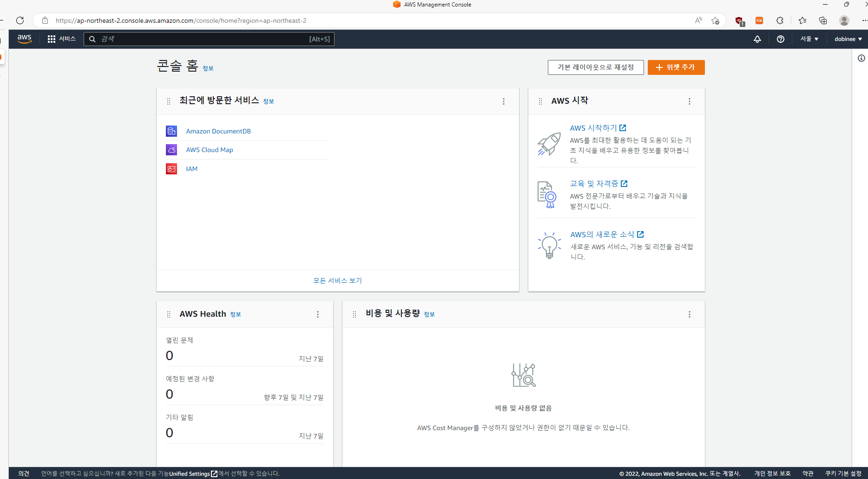868x479 pixels.
Task: Click the 기타 알림 count of 0
Action: tap(170, 433)
